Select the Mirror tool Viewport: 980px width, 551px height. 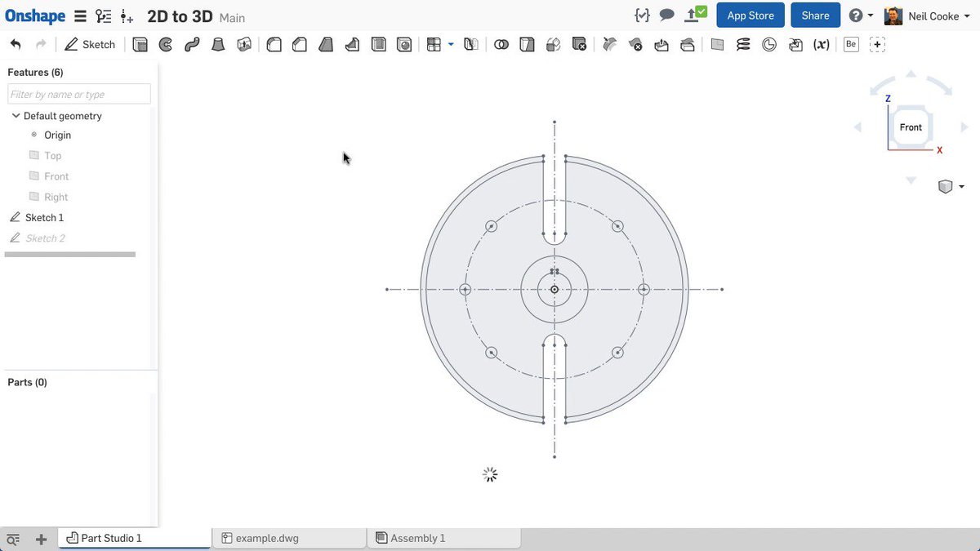pos(470,45)
